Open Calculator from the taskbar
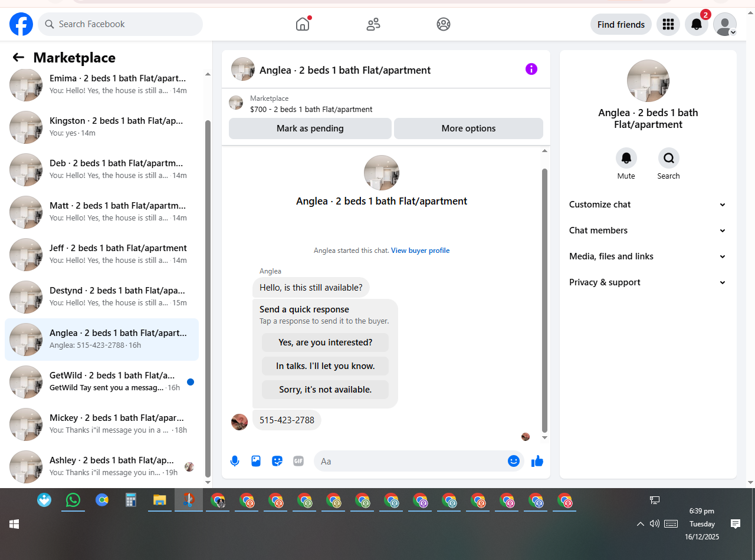This screenshot has height=560, width=755. point(131,500)
